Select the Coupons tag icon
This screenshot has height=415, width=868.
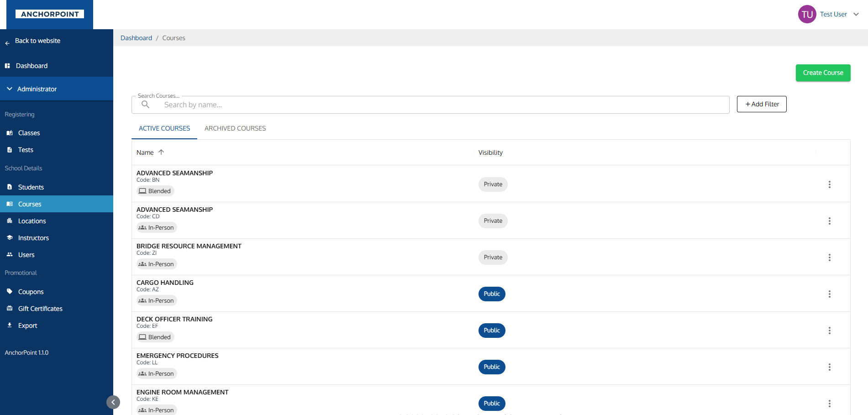tap(10, 291)
